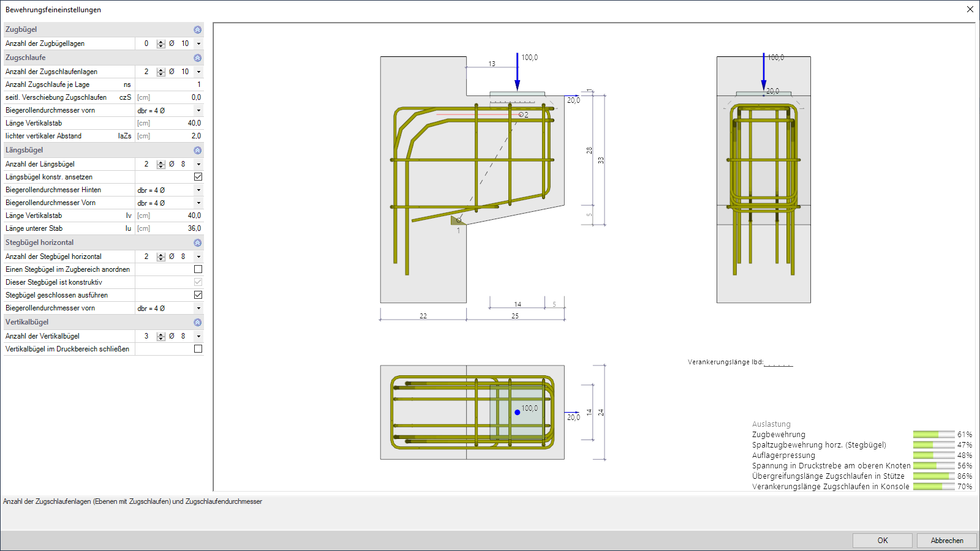This screenshot has width=980, height=551.
Task: Toggle Dieser Stegbügel ist konstruktiv checkbox
Action: click(x=198, y=282)
